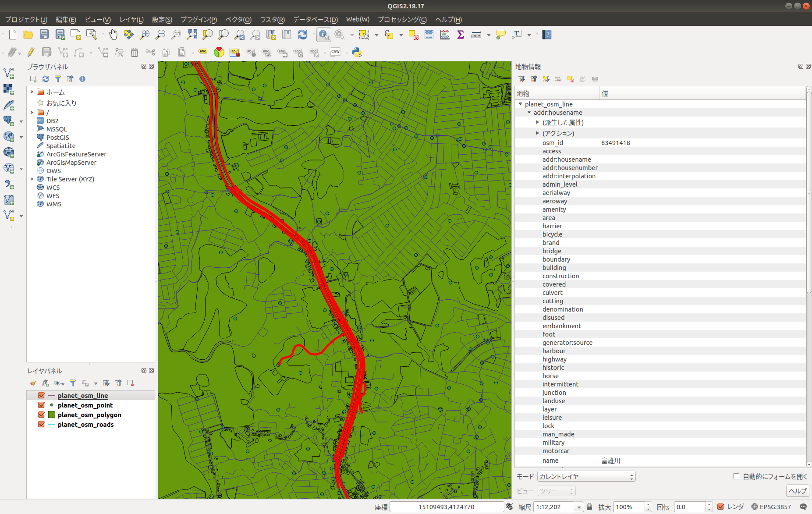
Task: Uncheck the planet_osm_roads layer visibility
Action: 42,425
